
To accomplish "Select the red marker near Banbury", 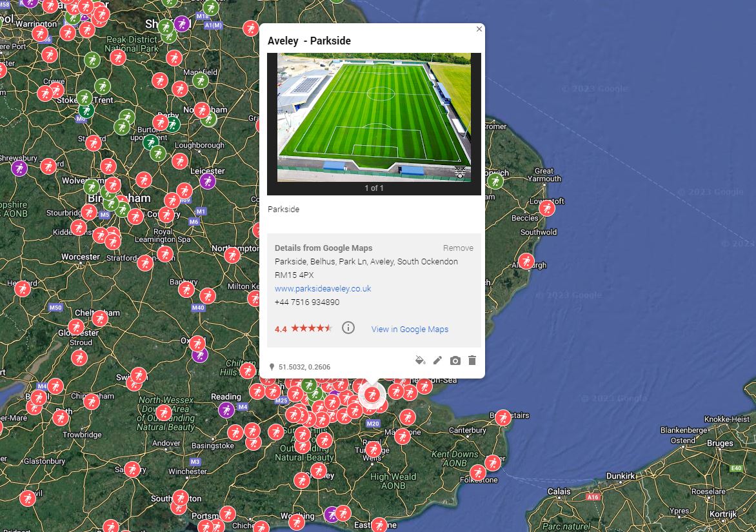I will click(x=186, y=289).
